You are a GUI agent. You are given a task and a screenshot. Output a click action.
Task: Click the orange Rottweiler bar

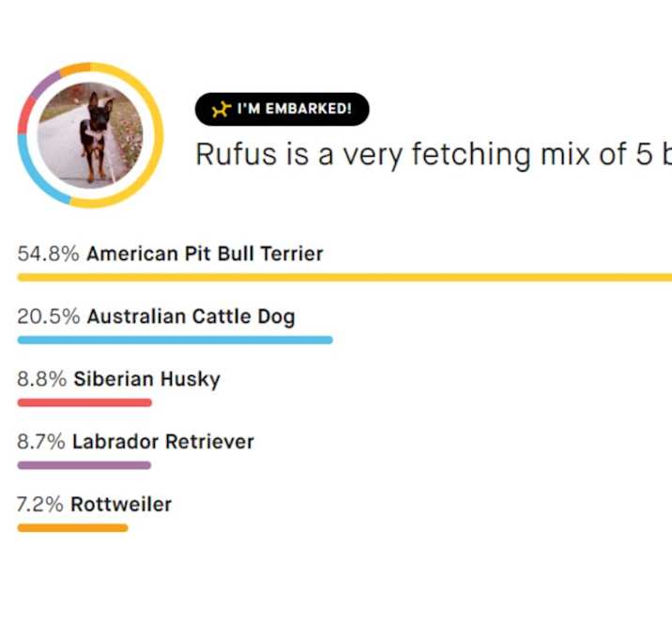72,527
